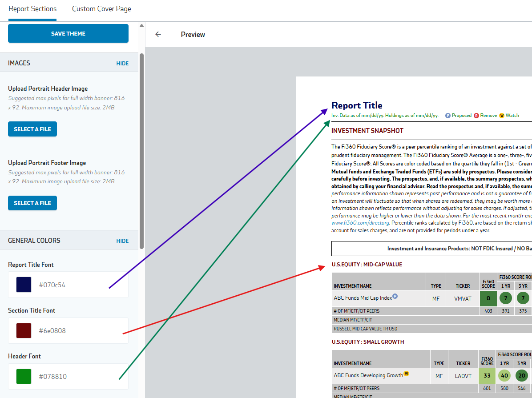Click the 3 YR score circle showing 20

click(x=522, y=376)
